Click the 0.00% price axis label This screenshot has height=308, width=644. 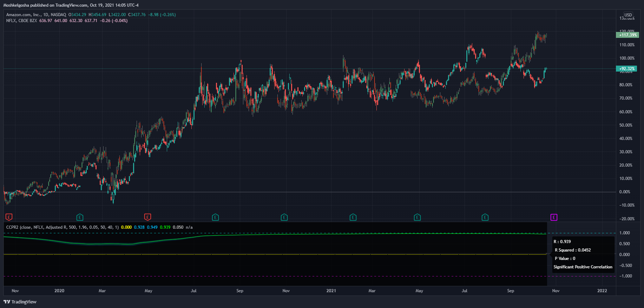[625, 192]
